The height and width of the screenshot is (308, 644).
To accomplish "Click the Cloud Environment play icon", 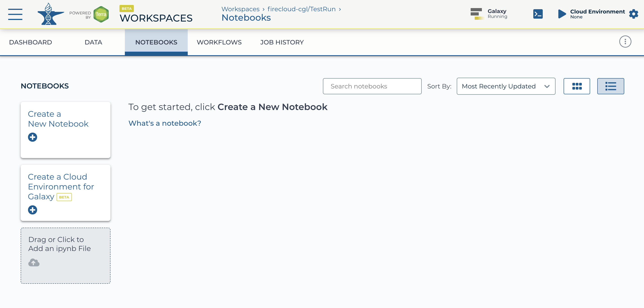I will pos(562,14).
